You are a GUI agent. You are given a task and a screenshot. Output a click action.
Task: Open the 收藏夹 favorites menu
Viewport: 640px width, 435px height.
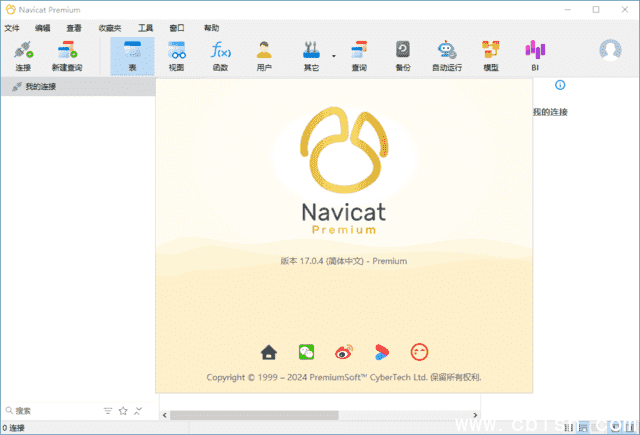(110, 28)
